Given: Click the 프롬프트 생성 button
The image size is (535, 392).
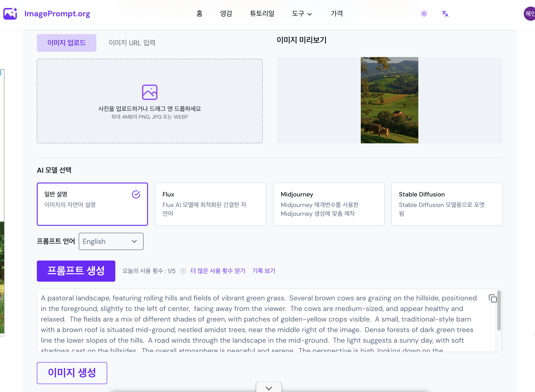Looking at the screenshot, I should click(x=76, y=271).
